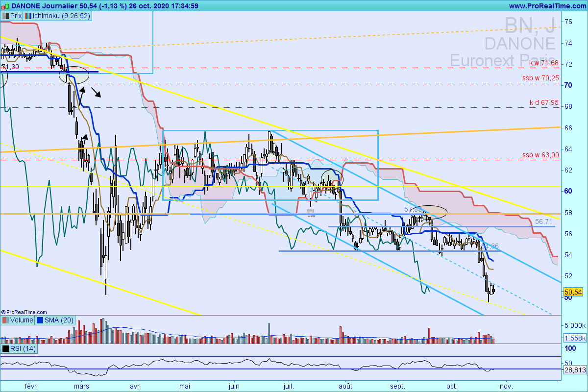Click the 'k w 71,68' level label

click(543, 63)
